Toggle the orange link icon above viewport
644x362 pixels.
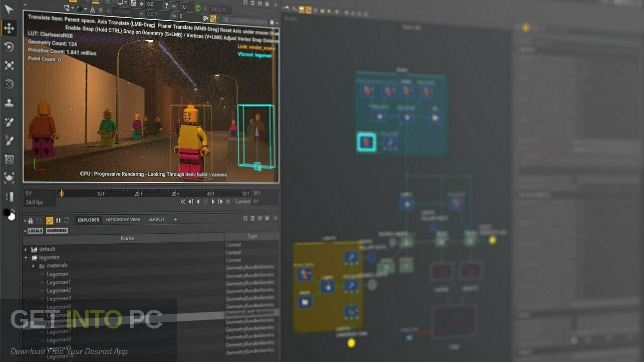pos(213,19)
